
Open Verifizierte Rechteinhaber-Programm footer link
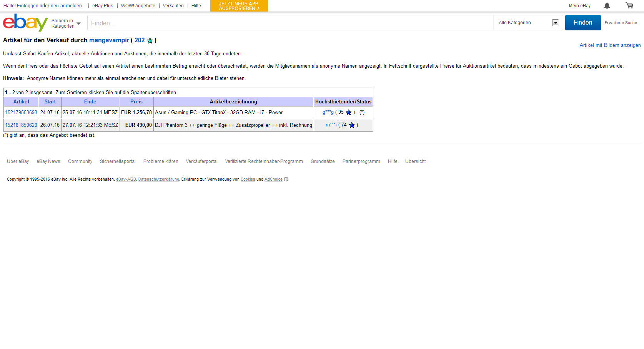click(264, 161)
